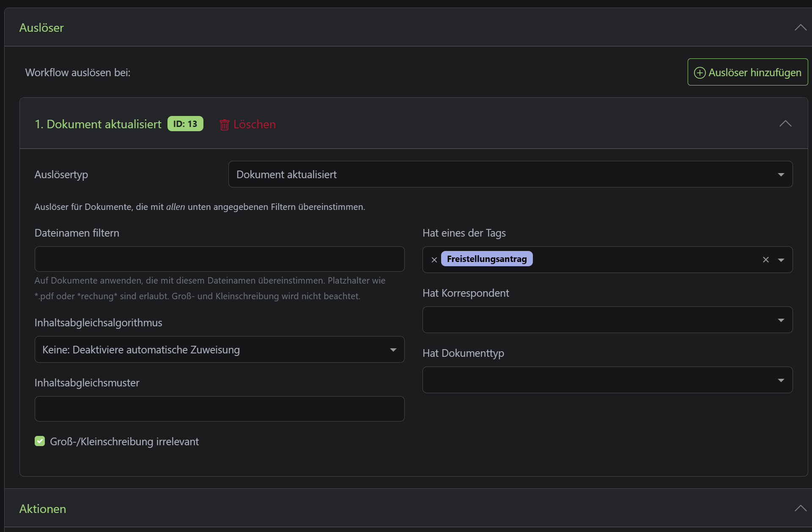The height and width of the screenshot is (532, 812).
Task: Click the Freistellungsantrag tag chip
Action: [x=486, y=259]
